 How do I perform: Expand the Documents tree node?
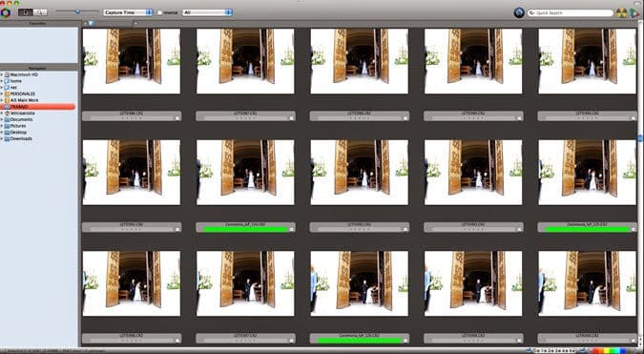2,119
